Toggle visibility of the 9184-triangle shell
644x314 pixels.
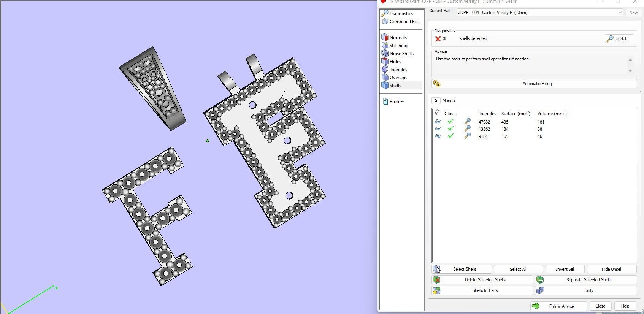pos(438,136)
